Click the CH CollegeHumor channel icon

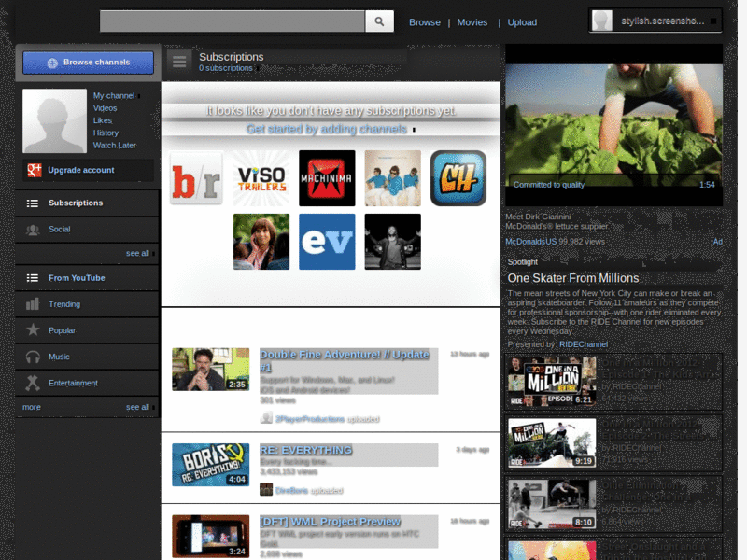(x=458, y=178)
